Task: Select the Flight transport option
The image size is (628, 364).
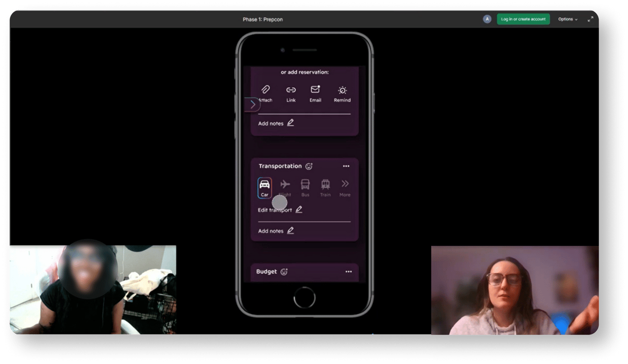Action: pos(285,188)
